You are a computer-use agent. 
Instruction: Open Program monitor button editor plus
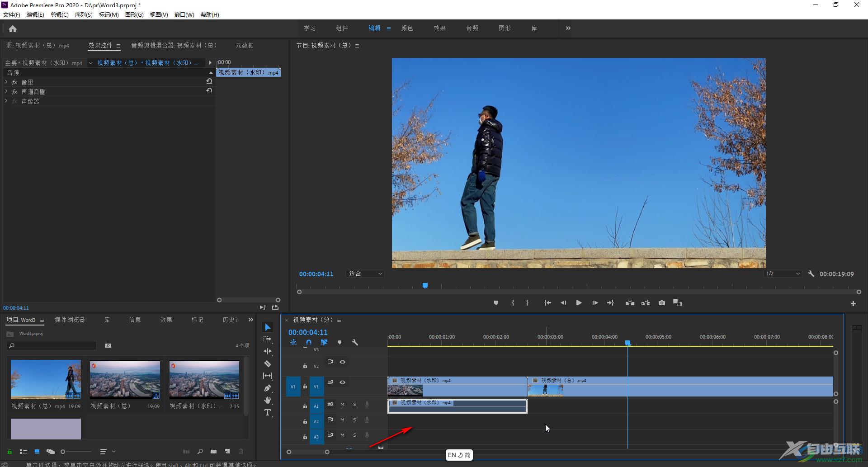click(853, 303)
